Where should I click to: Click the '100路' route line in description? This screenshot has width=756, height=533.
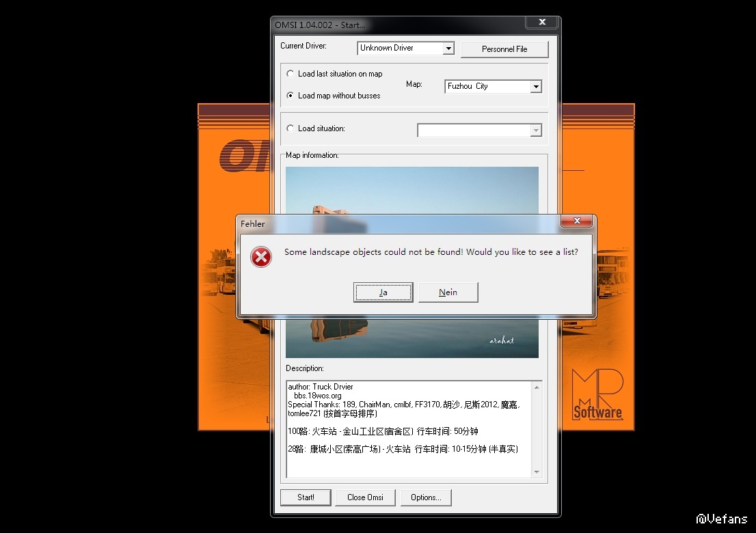(383, 431)
